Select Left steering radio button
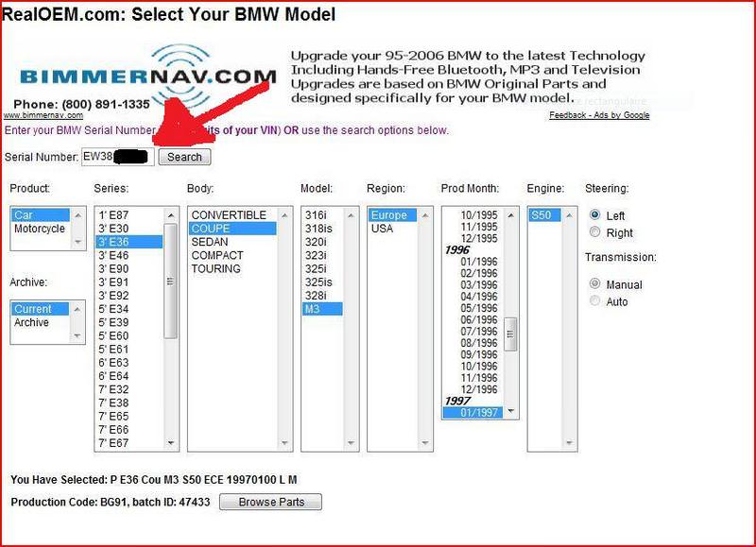The image size is (756, 547). click(x=595, y=215)
